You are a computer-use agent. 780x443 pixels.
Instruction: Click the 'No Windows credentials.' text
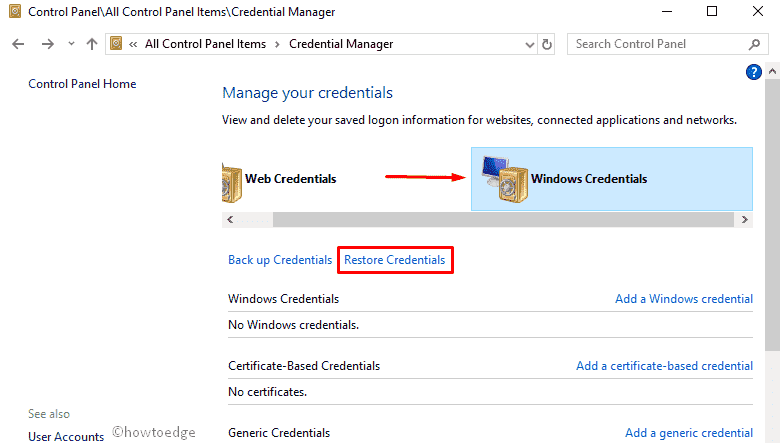(293, 325)
